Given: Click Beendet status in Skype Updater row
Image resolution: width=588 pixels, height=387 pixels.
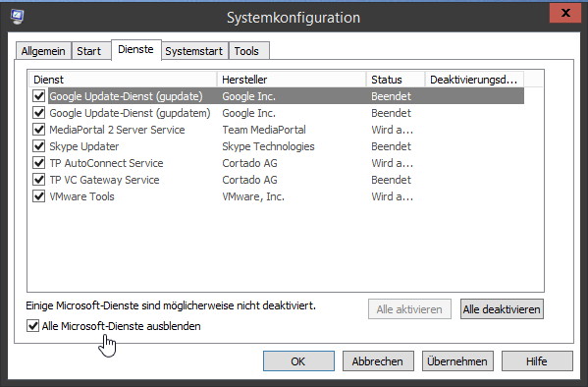Looking at the screenshot, I should click(x=391, y=146).
